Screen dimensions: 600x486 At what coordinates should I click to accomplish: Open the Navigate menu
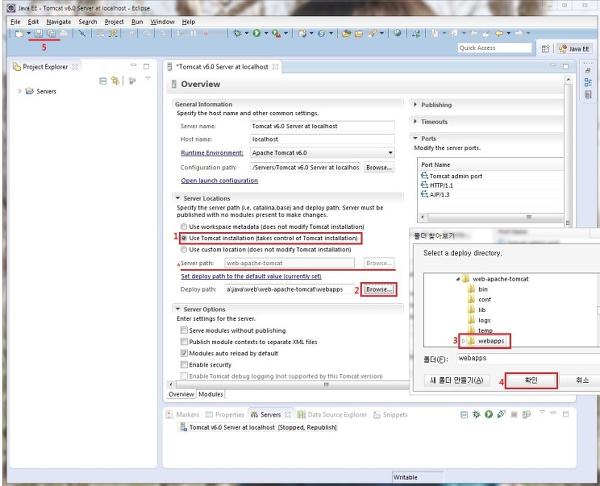[59, 22]
